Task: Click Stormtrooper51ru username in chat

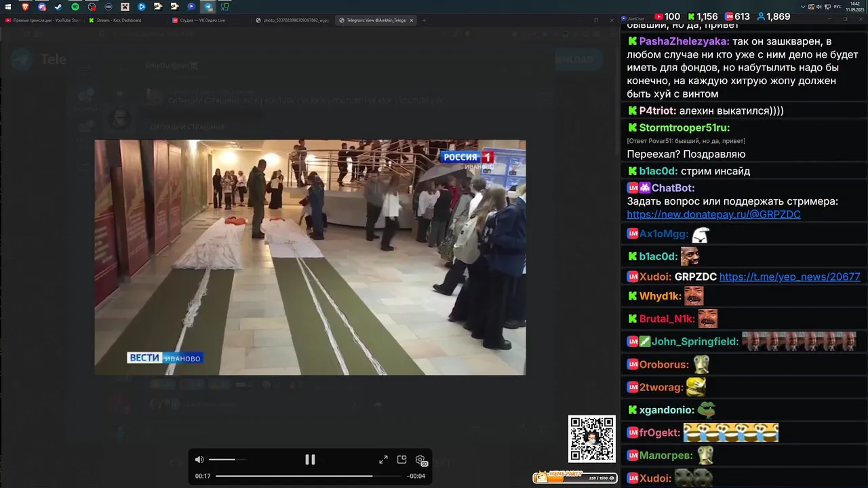Action: [684, 128]
